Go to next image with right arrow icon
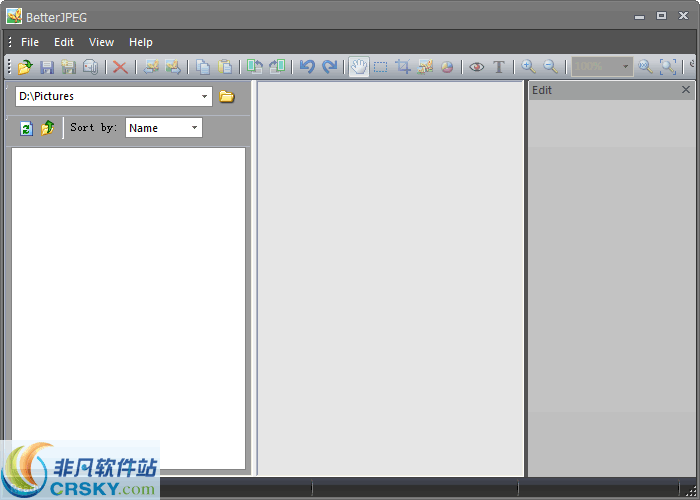The image size is (700, 500). (x=173, y=67)
